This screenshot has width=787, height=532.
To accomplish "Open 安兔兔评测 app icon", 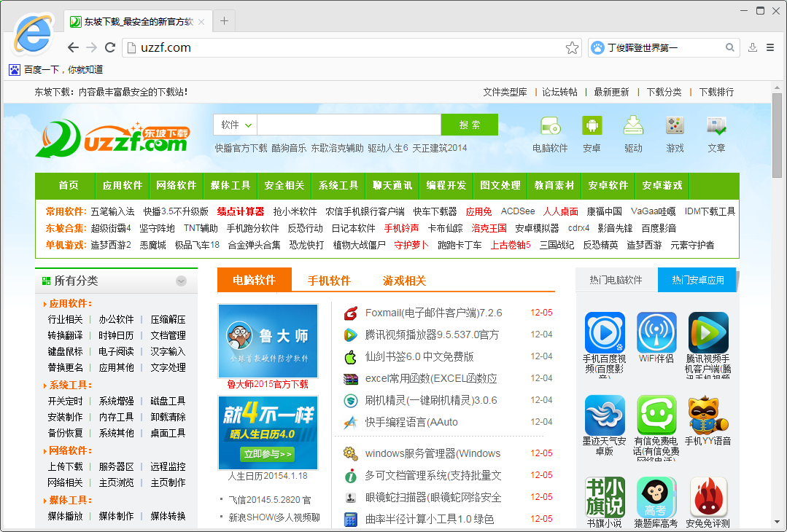I will coord(708,497).
